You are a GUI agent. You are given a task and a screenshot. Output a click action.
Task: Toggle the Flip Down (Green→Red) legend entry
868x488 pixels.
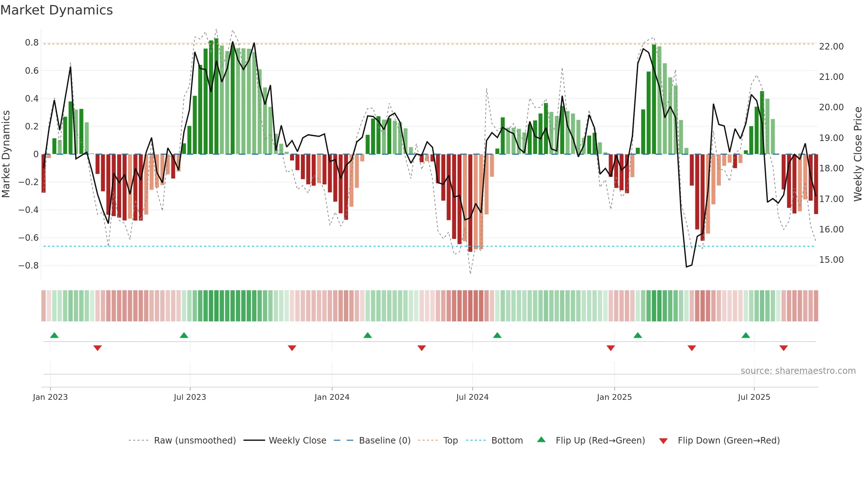[x=719, y=440]
